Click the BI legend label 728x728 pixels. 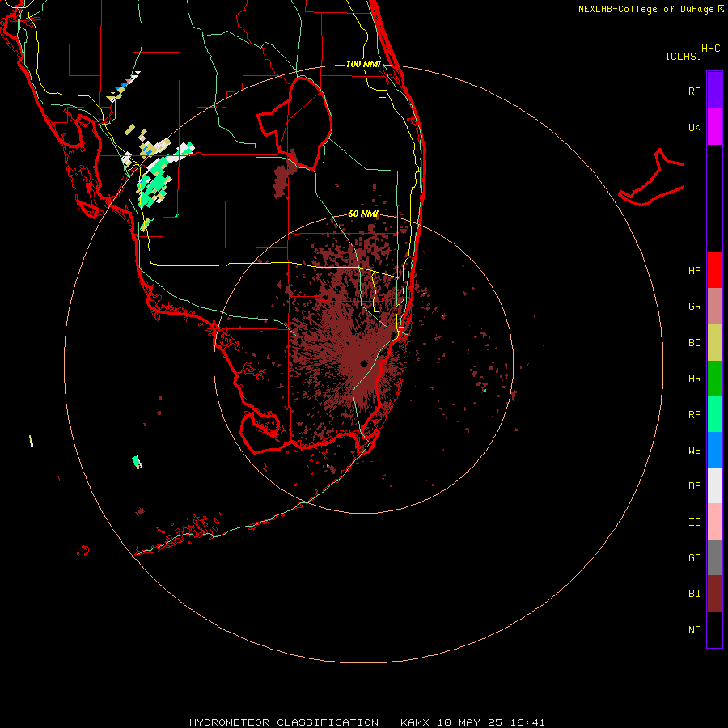pos(694,594)
